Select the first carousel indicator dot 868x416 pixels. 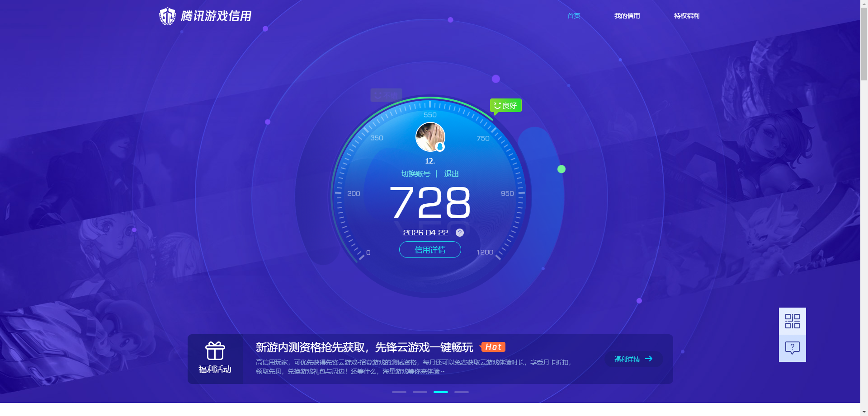click(x=398, y=392)
